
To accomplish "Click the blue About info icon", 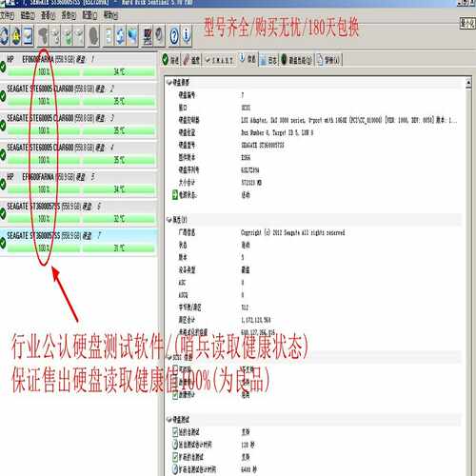I will pos(187,35).
